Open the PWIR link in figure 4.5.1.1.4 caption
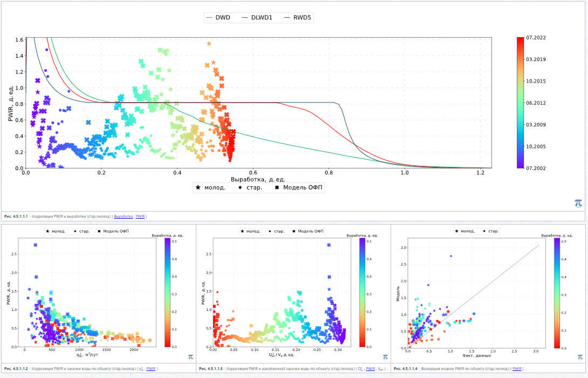The height and width of the screenshot is (378, 588). [517, 369]
